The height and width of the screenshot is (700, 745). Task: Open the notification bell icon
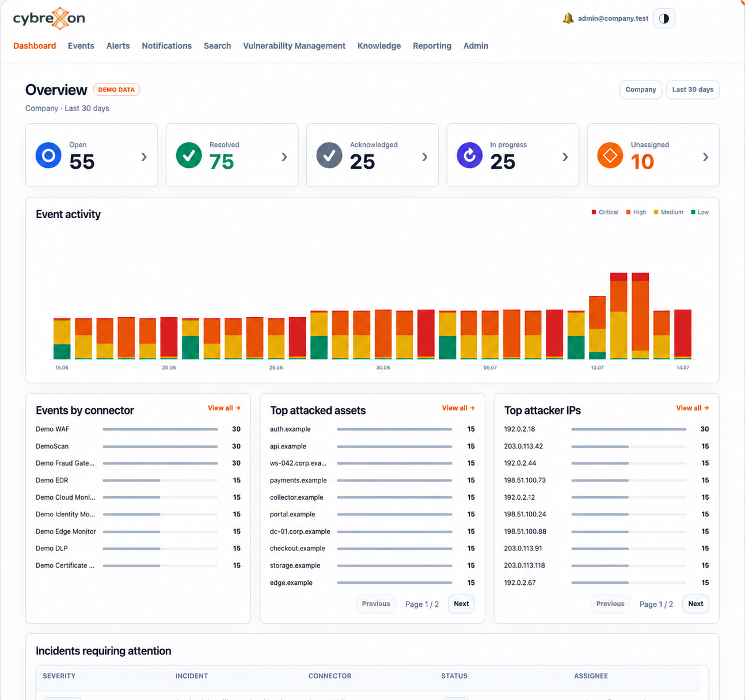pyautogui.click(x=568, y=18)
